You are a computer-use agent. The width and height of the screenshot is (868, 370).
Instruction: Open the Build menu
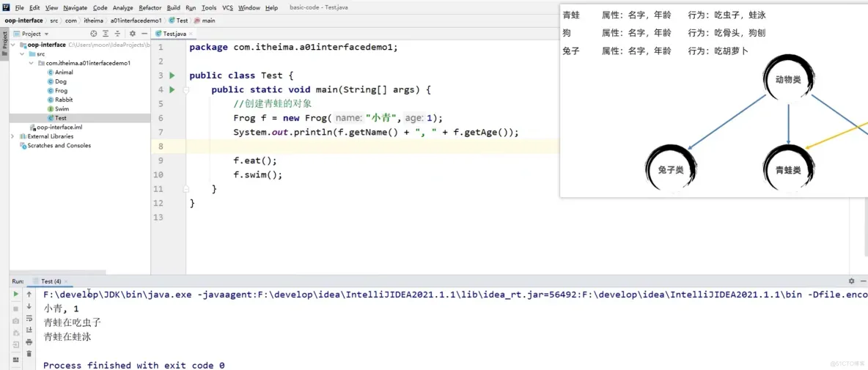coord(174,8)
